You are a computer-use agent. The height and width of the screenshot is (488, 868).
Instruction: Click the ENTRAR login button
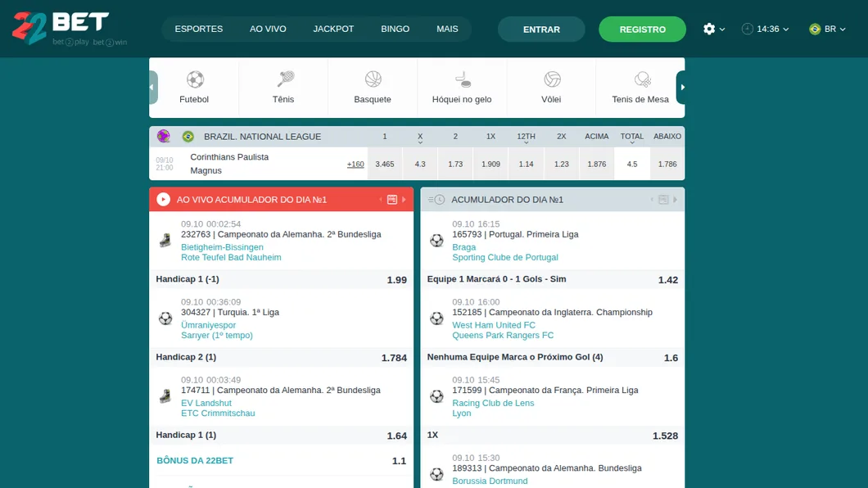tap(541, 29)
